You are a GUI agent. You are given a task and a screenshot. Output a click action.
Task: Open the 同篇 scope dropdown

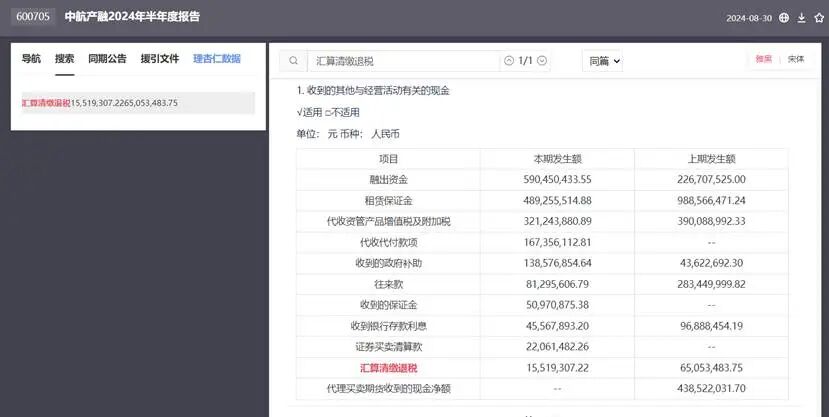pos(604,61)
